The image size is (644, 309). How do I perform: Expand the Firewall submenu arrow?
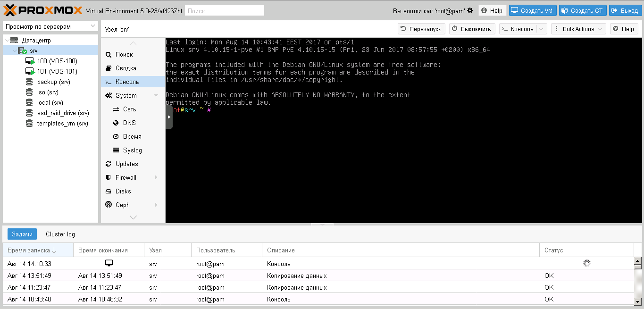pos(156,177)
